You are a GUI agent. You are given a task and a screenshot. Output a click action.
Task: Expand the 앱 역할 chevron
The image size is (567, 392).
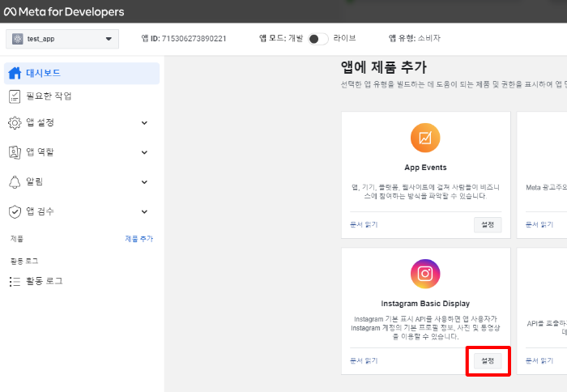tap(144, 152)
